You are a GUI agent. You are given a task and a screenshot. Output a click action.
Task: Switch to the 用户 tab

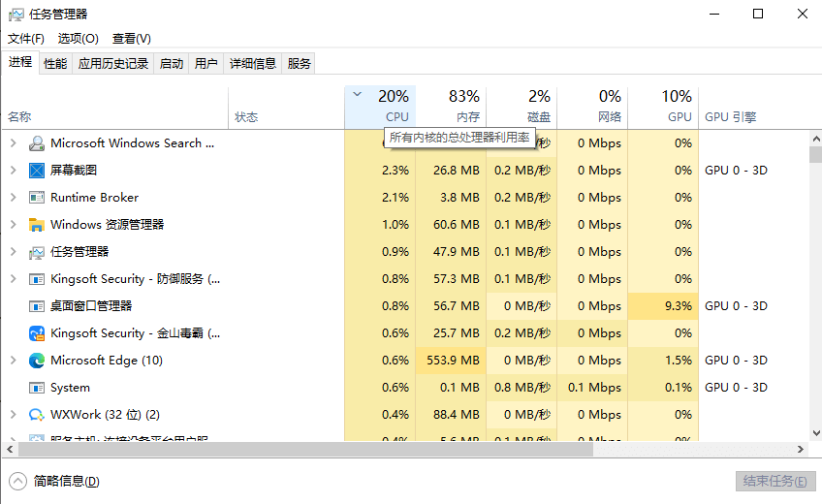[x=206, y=64]
